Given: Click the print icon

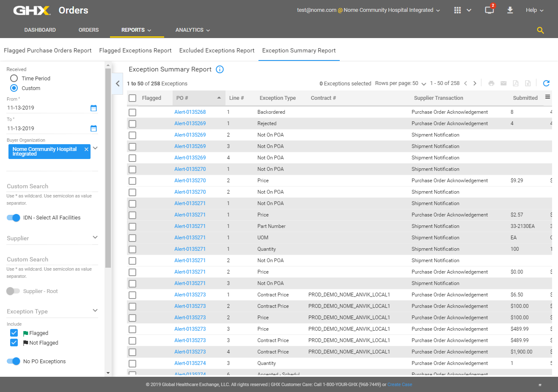Looking at the screenshot, I should coord(491,83).
